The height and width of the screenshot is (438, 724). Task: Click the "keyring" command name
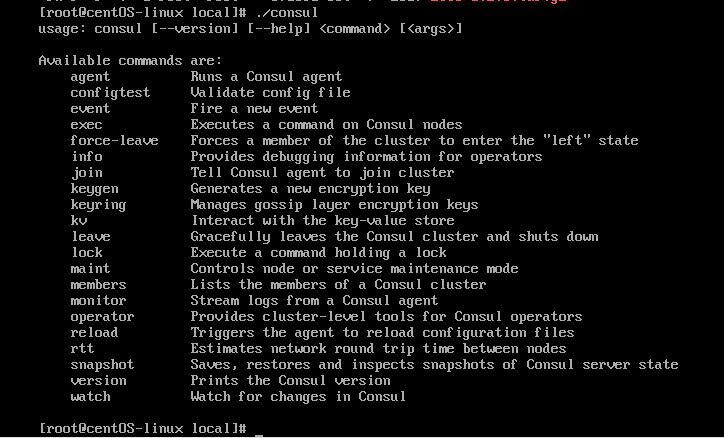[x=98, y=204]
